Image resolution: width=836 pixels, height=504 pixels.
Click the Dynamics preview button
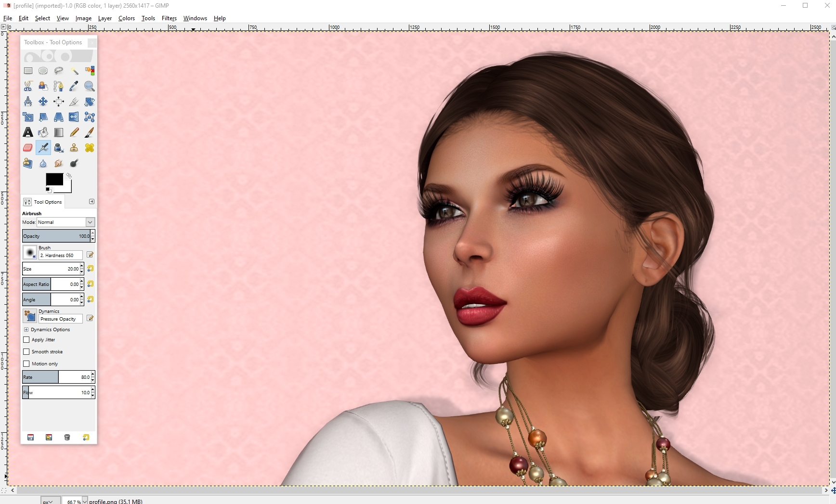click(30, 316)
